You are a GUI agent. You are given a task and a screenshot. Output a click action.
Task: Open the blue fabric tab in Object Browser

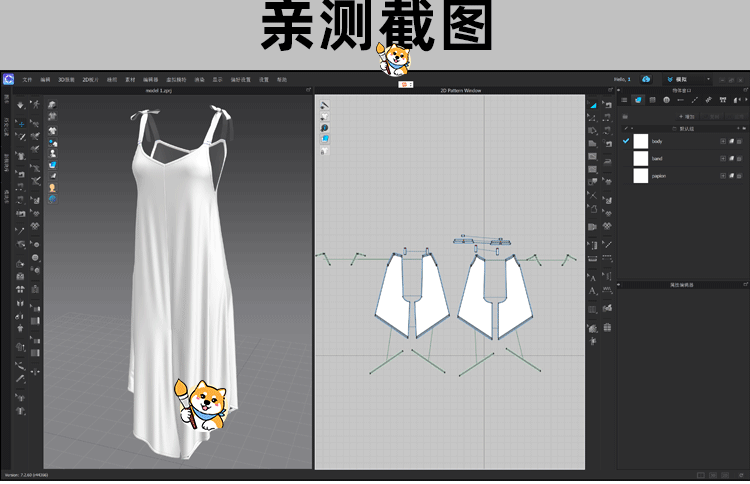(x=638, y=100)
